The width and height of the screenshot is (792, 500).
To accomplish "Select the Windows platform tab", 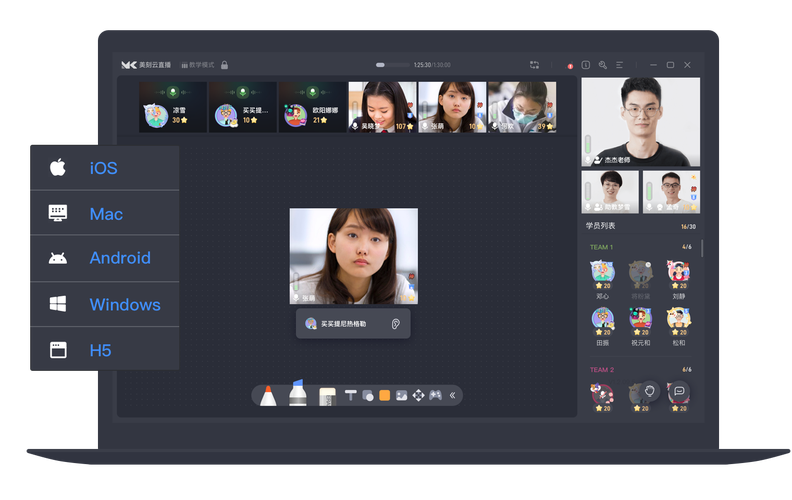I will pos(104,304).
